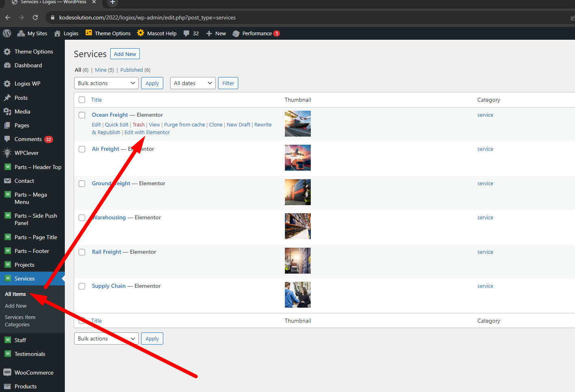Click Edit with Elementor link
This screenshot has width=575, height=392.
click(147, 132)
